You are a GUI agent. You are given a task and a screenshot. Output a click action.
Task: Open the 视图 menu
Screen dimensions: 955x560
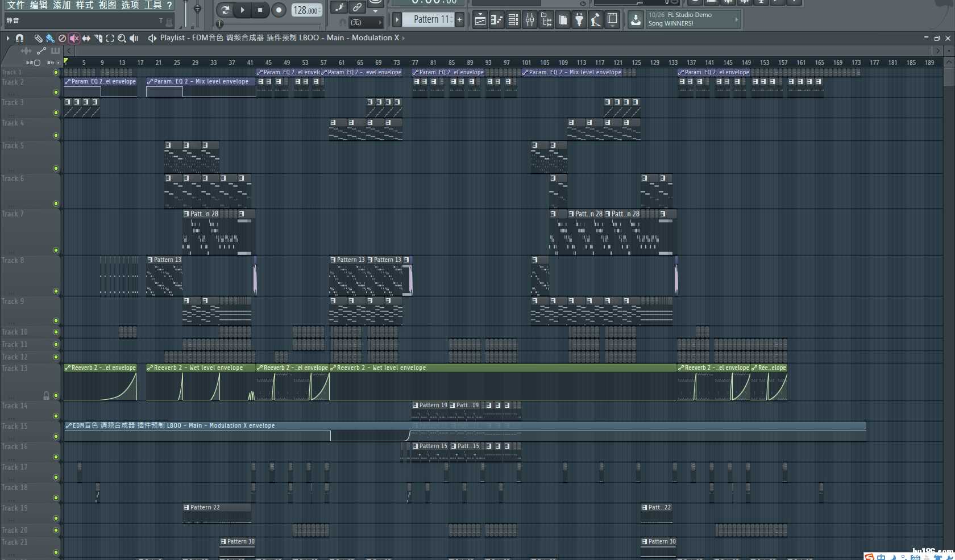pos(107,5)
